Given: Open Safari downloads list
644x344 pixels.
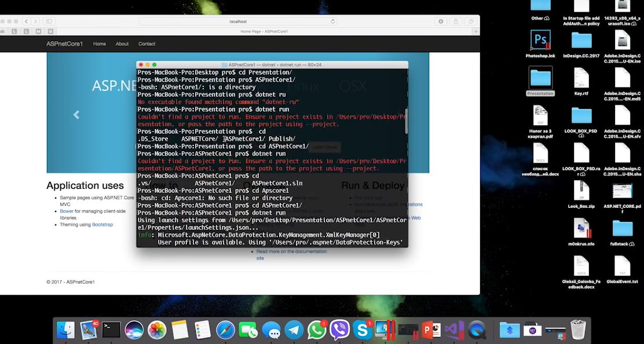Looking at the screenshot, I should pos(441,21).
